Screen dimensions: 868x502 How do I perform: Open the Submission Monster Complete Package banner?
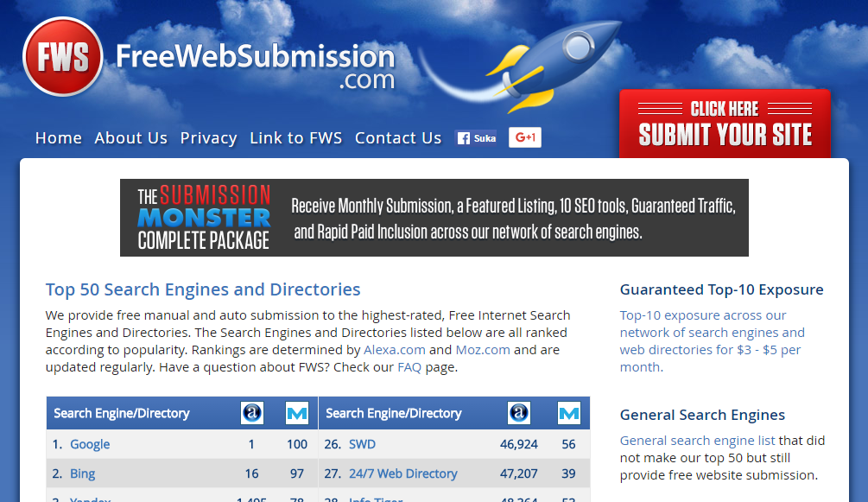(x=434, y=218)
